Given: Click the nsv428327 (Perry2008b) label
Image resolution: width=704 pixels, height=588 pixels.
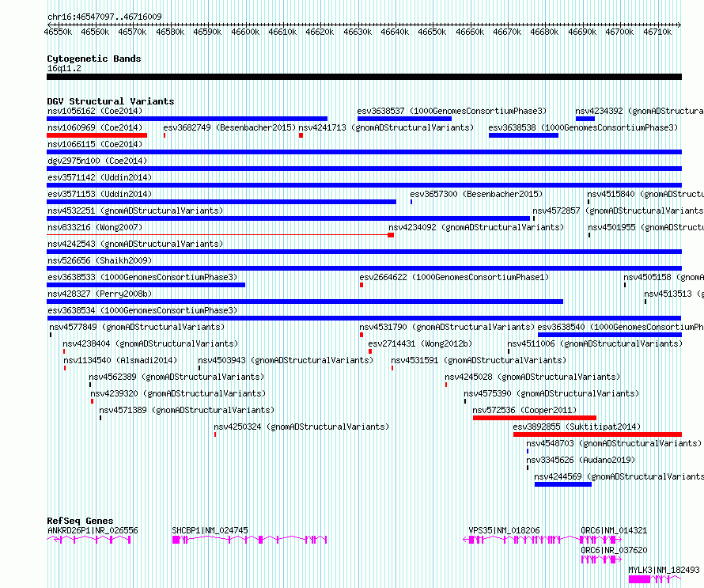Looking at the screenshot, I should tap(100, 294).
